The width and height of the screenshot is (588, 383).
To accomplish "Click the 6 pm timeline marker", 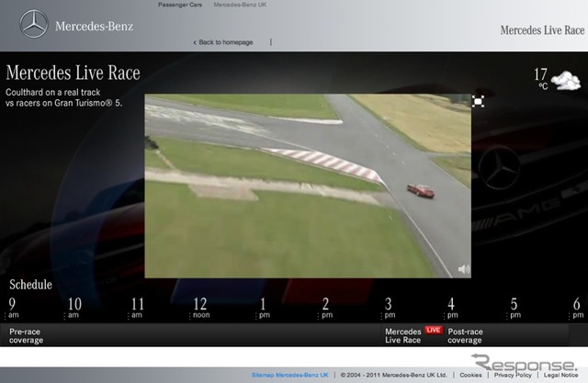I will [578, 308].
